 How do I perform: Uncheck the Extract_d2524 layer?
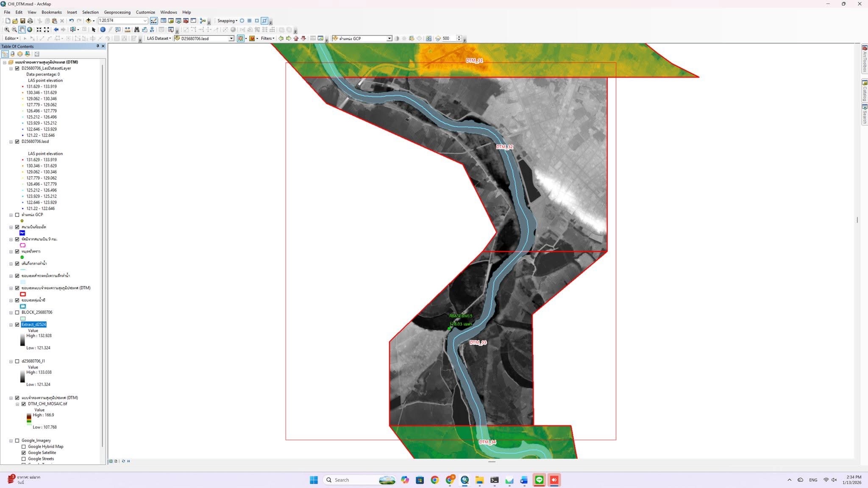[x=17, y=324]
